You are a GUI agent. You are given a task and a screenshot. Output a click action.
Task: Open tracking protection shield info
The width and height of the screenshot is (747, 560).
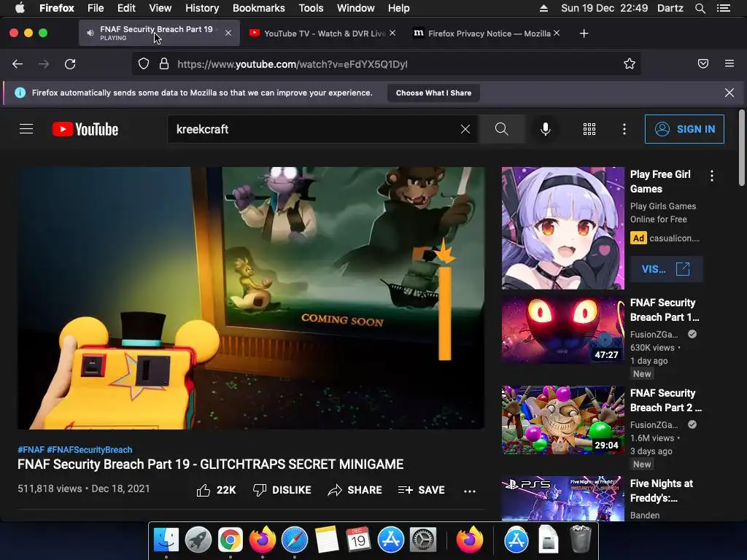(x=144, y=64)
